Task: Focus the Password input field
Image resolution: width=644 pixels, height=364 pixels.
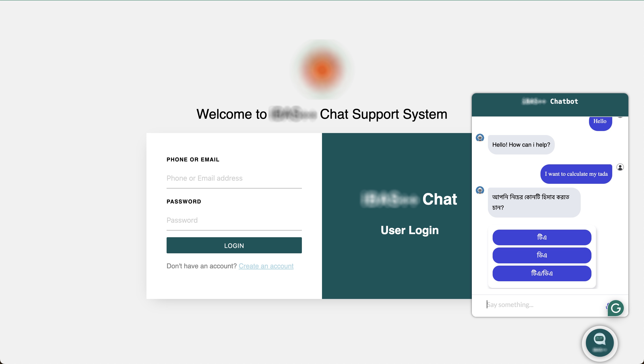Action: [234, 220]
